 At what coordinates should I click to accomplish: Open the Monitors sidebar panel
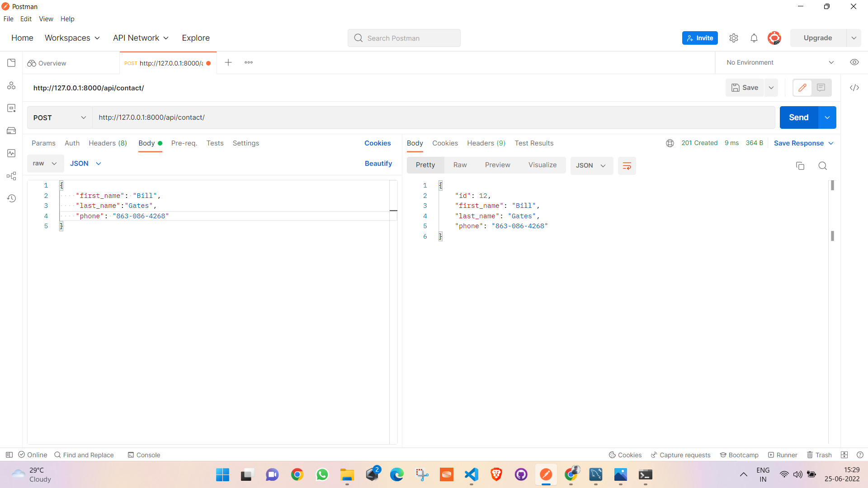[11, 153]
